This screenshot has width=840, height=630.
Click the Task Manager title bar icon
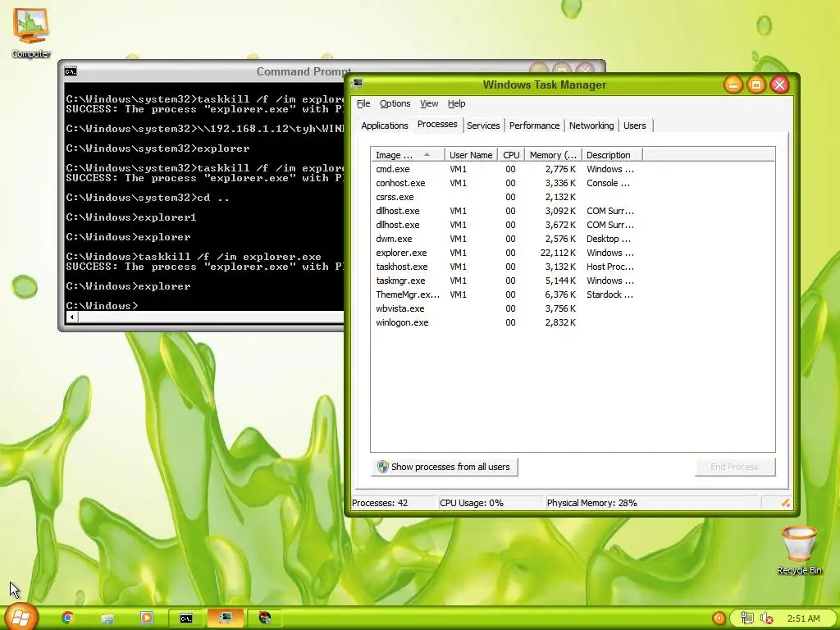coord(358,84)
